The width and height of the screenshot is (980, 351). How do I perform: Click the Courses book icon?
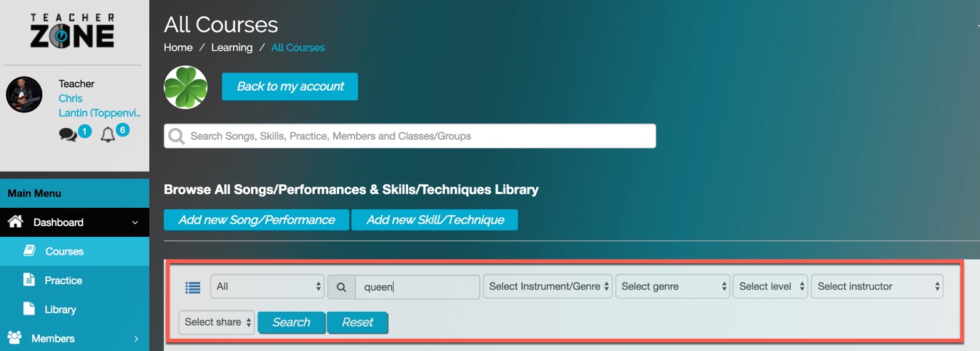click(x=30, y=251)
